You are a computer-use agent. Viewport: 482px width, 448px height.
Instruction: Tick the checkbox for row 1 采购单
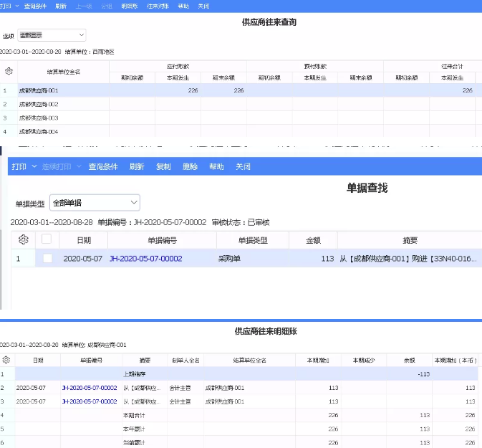click(48, 258)
